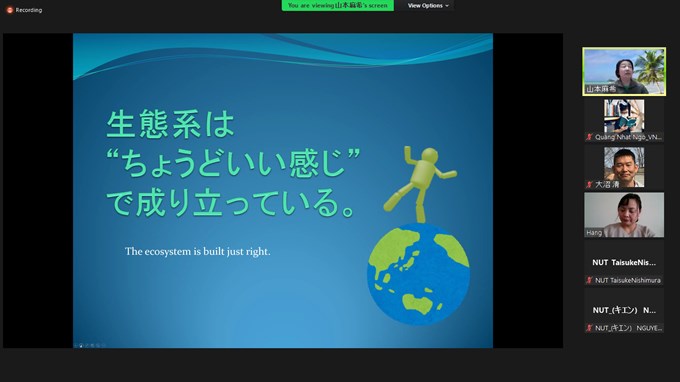Screen dimensions: 680x382
Task: Select the NUT_(キエン) NGUYE participant tile
Action: coord(624,310)
